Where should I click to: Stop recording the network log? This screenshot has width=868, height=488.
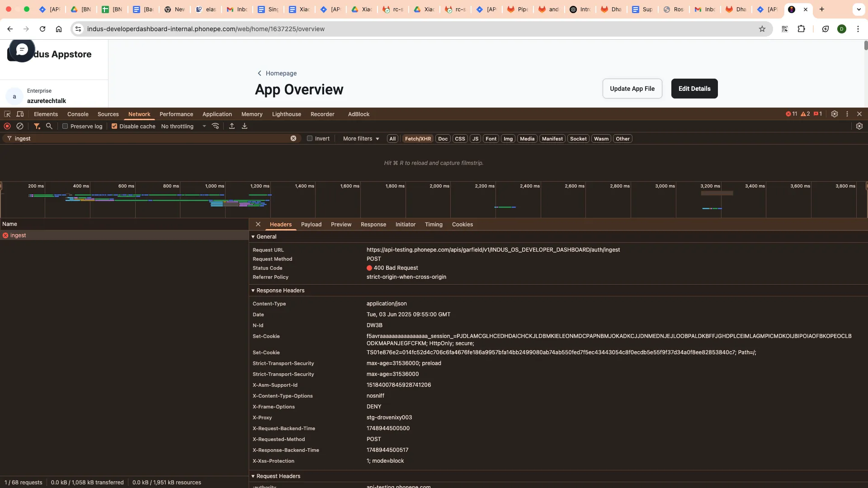(7, 127)
